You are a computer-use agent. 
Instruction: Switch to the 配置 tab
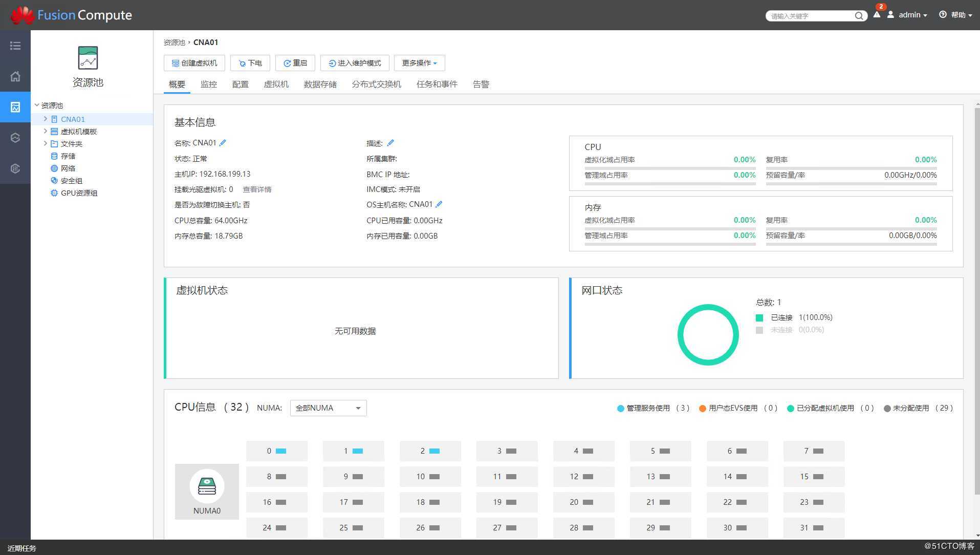pyautogui.click(x=241, y=84)
